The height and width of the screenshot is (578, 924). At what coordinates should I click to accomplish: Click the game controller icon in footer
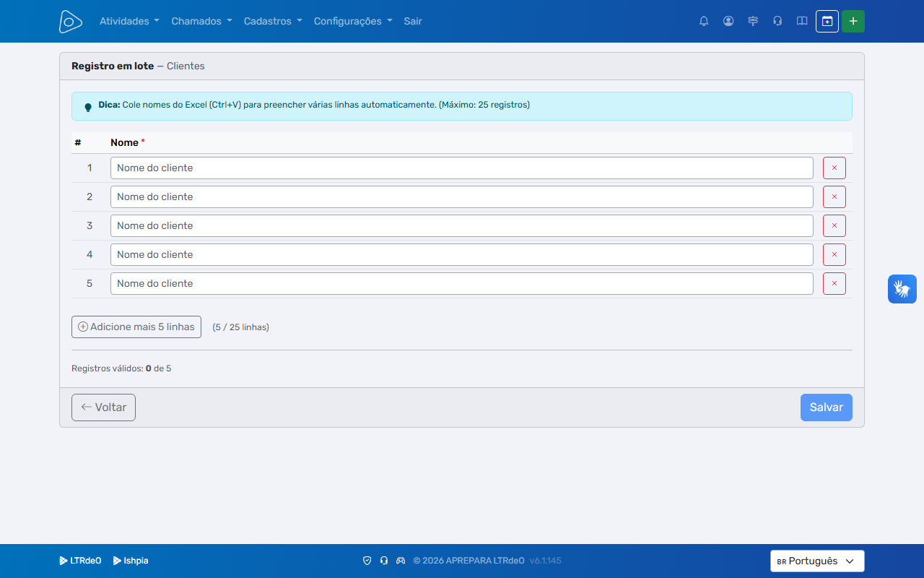point(401,561)
